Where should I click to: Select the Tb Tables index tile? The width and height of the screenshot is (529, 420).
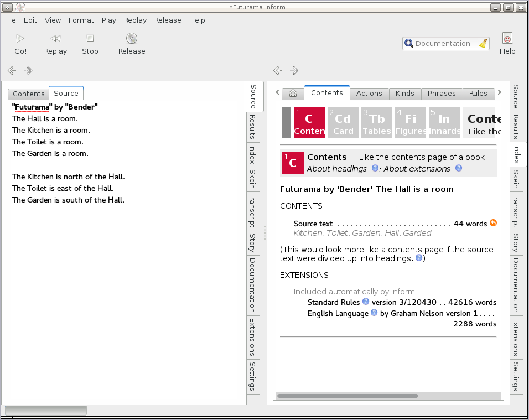(x=377, y=123)
